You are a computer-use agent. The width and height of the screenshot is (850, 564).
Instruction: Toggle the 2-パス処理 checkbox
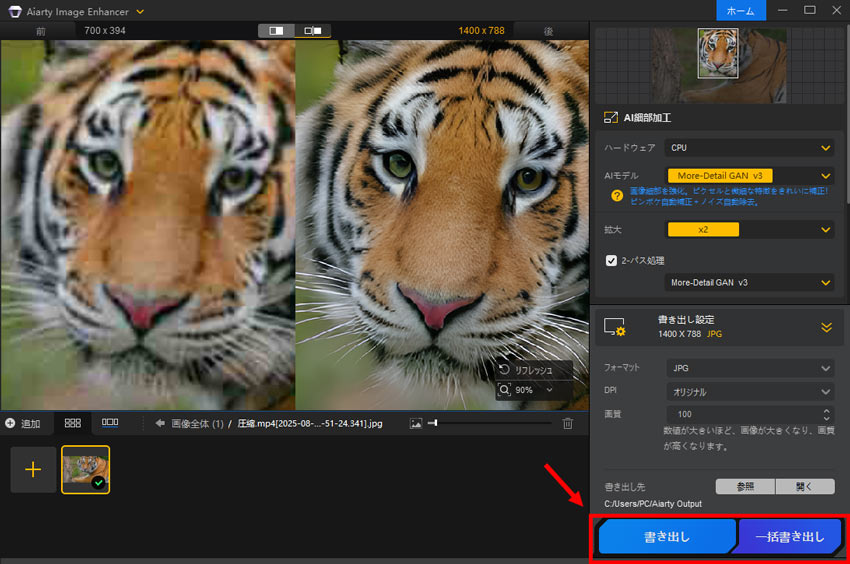click(x=611, y=260)
